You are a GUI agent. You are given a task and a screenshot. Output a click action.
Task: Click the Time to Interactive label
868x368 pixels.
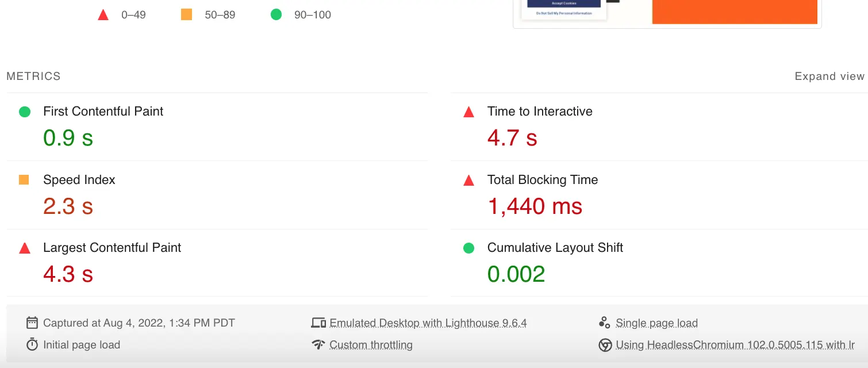point(540,112)
